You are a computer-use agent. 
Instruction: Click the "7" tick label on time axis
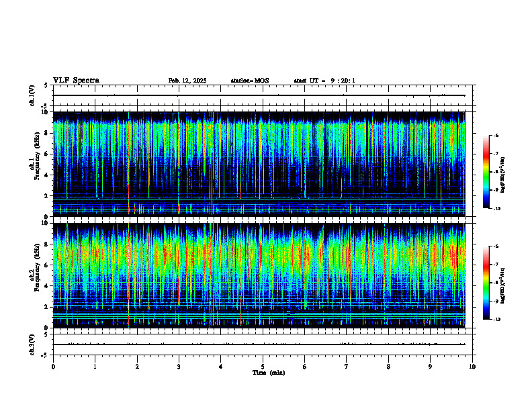[x=347, y=367]
